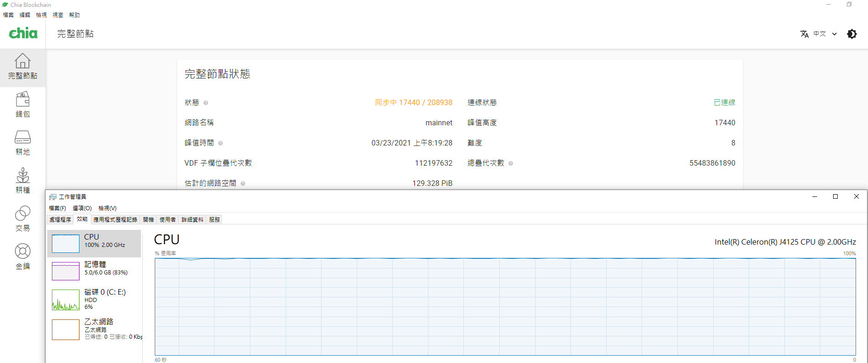Viewport: 868px width, 363px height.
Task: Click the Task Manager title bar icon
Action: (53, 197)
